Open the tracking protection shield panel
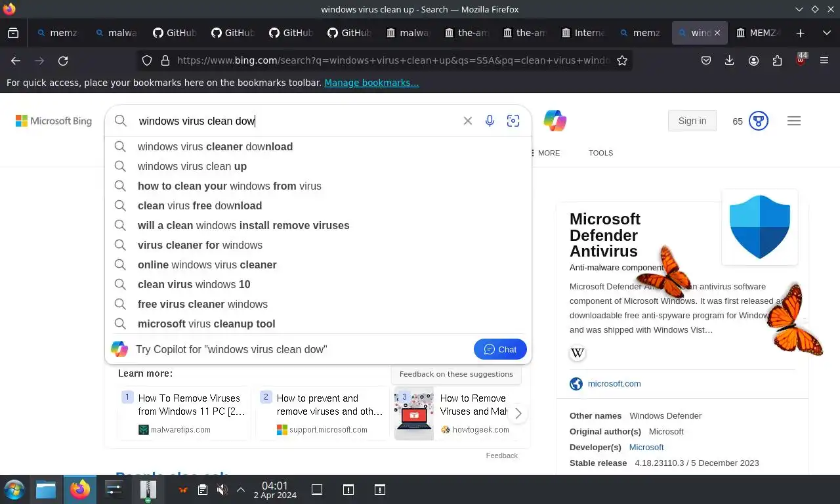Screen dimensions: 840x504 pyautogui.click(x=147, y=60)
